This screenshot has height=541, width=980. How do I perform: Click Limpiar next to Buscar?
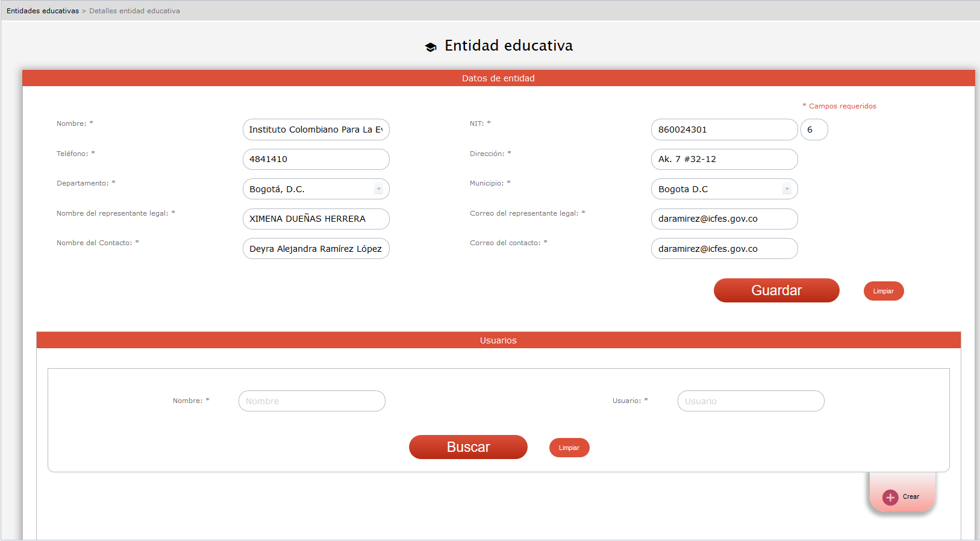(569, 448)
